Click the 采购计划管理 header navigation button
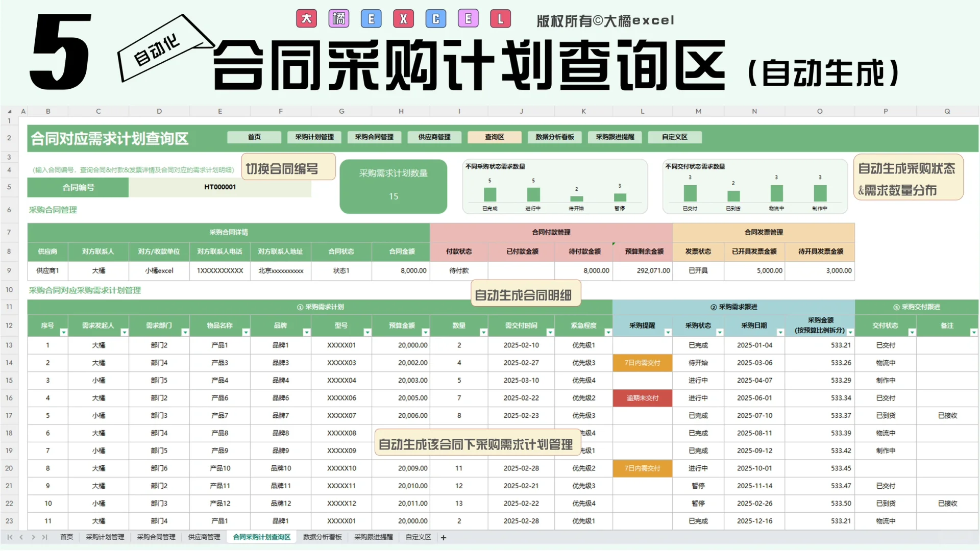The height and width of the screenshot is (551, 980). (x=314, y=137)
